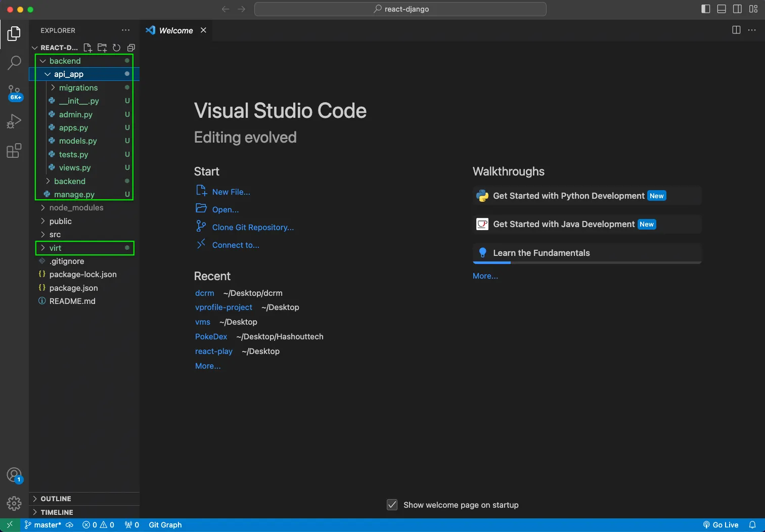Viewport: 765px width, 532px height.
Task: Expand the nested backend folder
Action: pos(84,181)
